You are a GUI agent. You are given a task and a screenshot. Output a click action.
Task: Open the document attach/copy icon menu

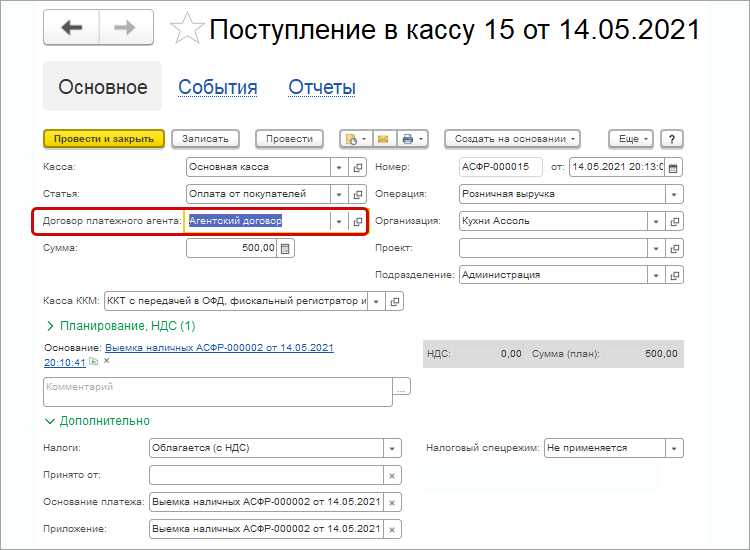click(355, 139)
